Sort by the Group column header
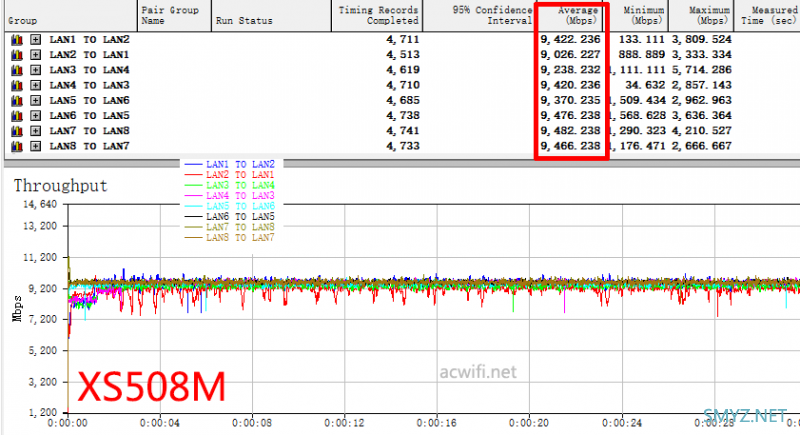 coord(70,16)
